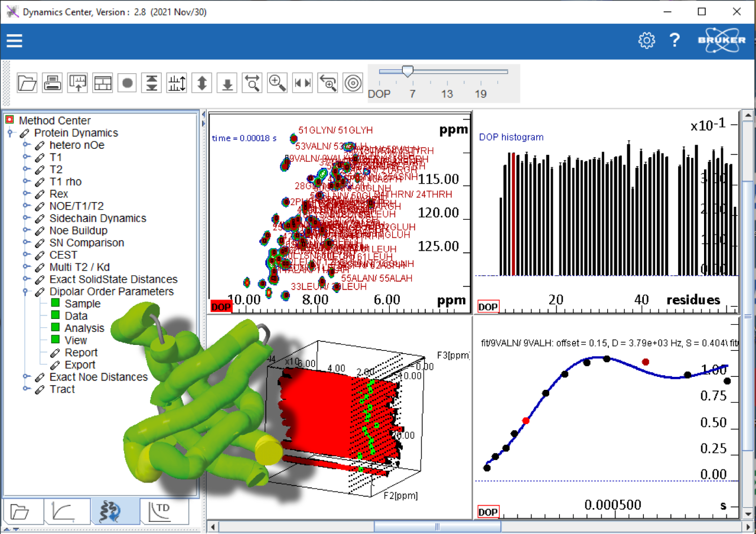Click the print toolbar icon
This screenshot has height=534, width=756.
[x=53, y=83]
